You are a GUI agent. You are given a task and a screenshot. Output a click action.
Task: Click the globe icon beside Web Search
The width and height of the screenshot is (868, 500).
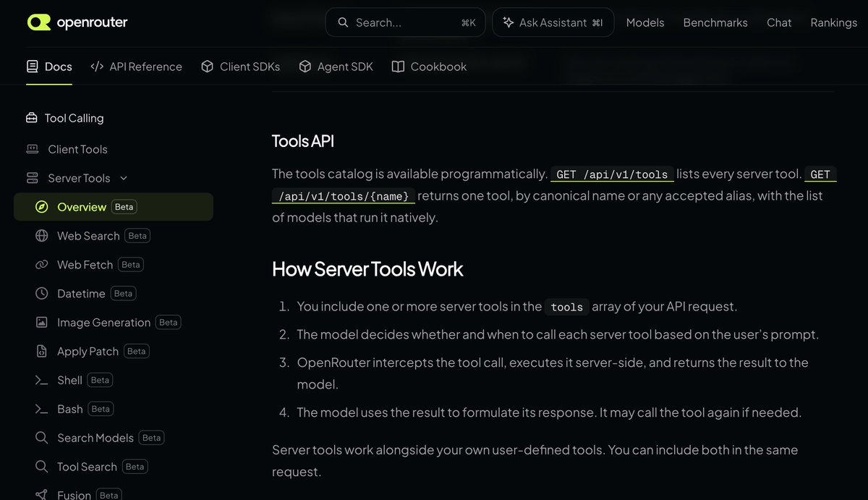(x=42, y=236)
